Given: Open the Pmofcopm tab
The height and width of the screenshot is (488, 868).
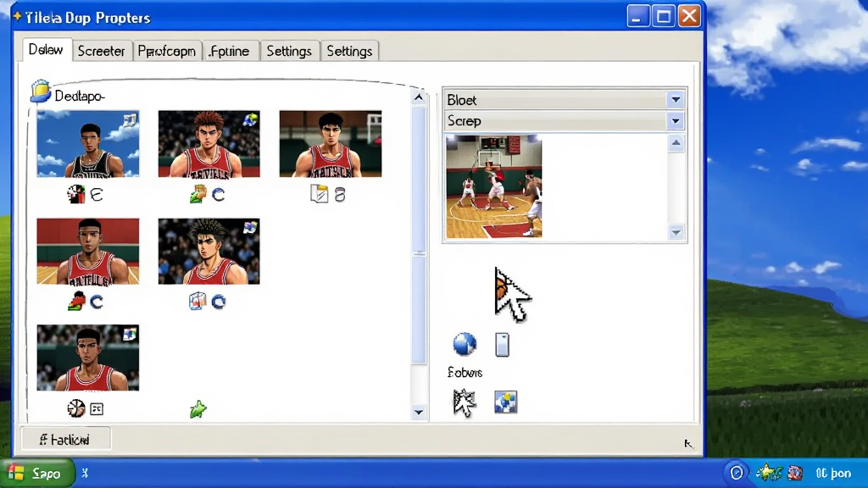Looking at the screenshot, I should [x=167, y=51].
